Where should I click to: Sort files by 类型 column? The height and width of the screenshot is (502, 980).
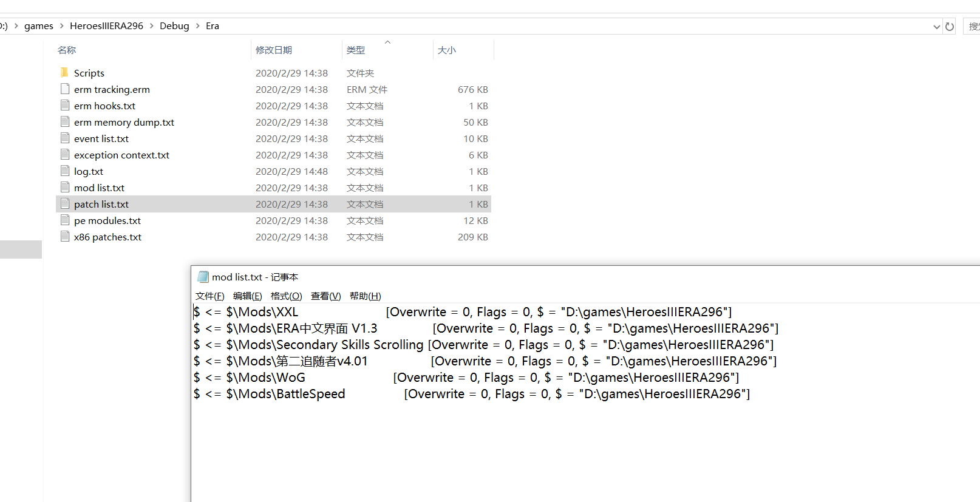coord(356,50)
